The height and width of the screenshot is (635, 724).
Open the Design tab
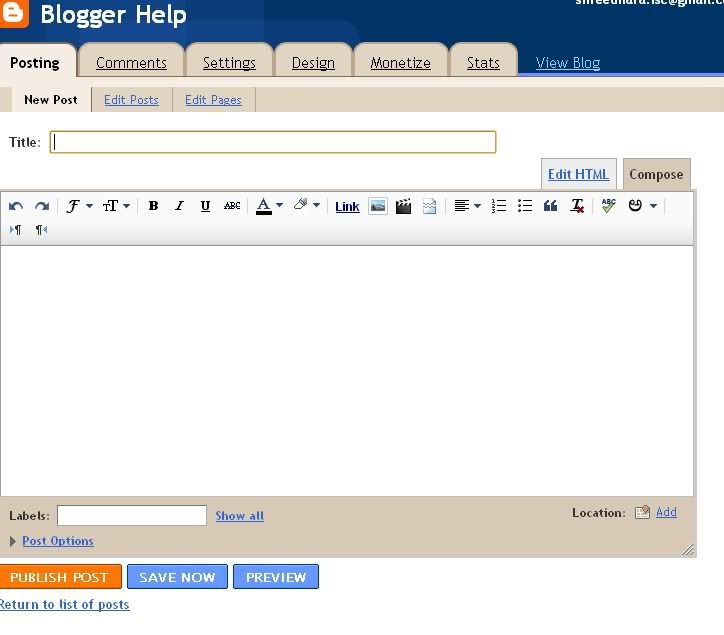314,63
